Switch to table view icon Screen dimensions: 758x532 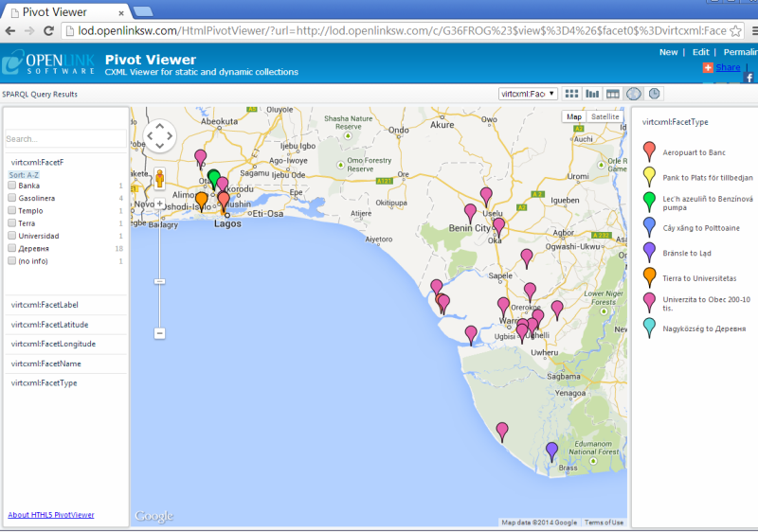coord(613,94)
